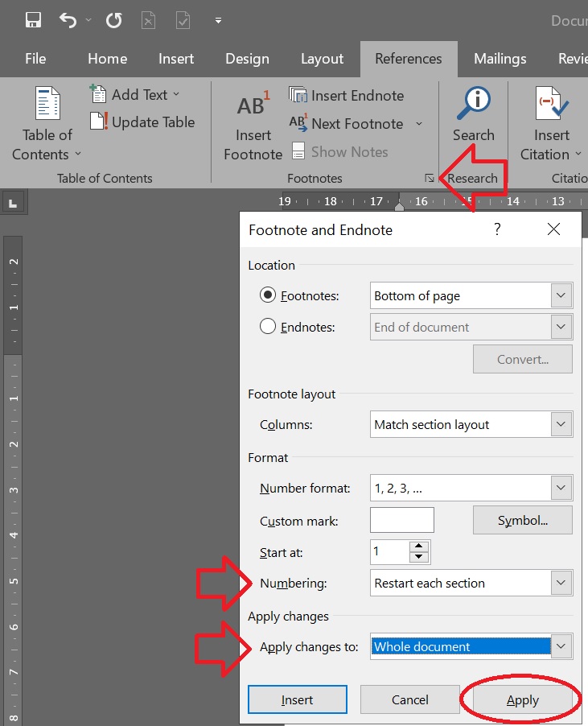
Task: Open the Apply changes to dropdown
Action: [561, 646]
